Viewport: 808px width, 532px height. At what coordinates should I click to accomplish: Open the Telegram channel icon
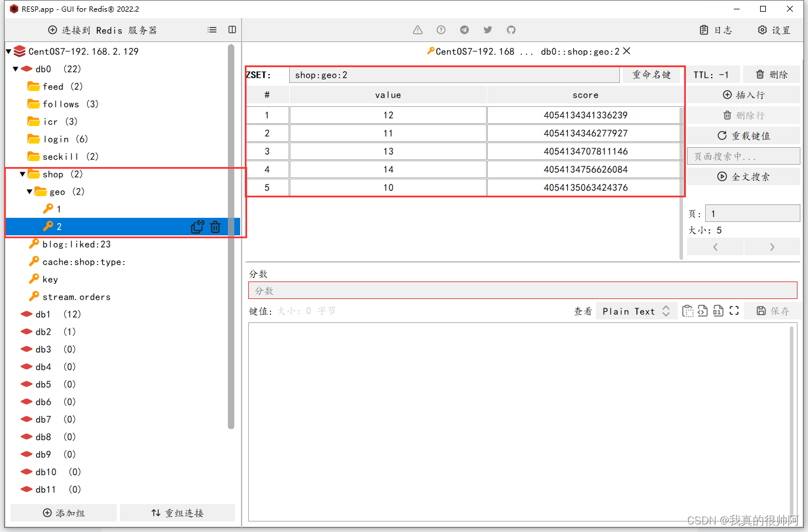pos(464,30)
